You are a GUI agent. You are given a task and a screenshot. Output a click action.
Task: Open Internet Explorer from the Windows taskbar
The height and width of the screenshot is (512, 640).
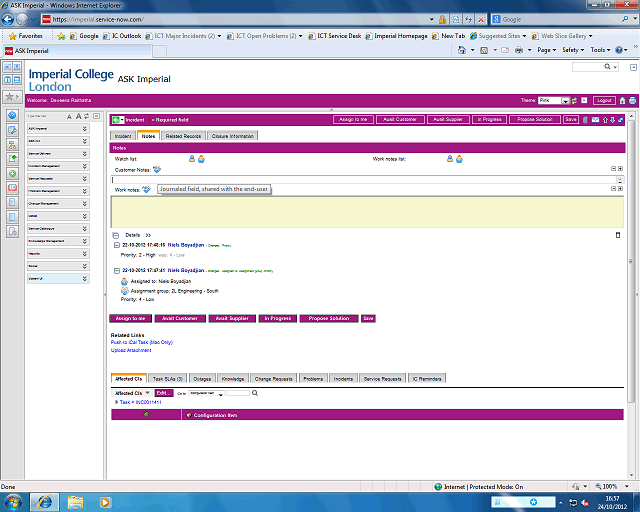44,501
